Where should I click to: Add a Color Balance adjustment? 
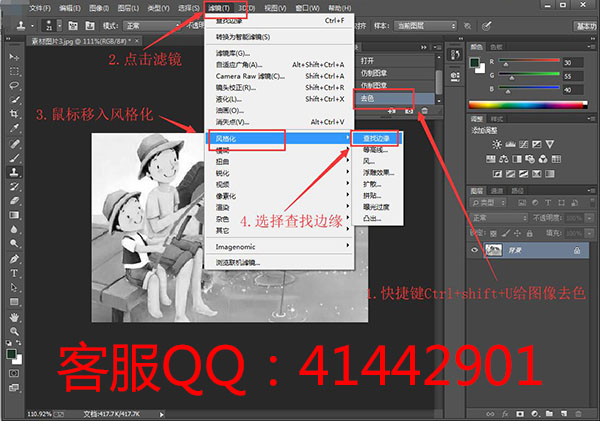click(504, 159)
